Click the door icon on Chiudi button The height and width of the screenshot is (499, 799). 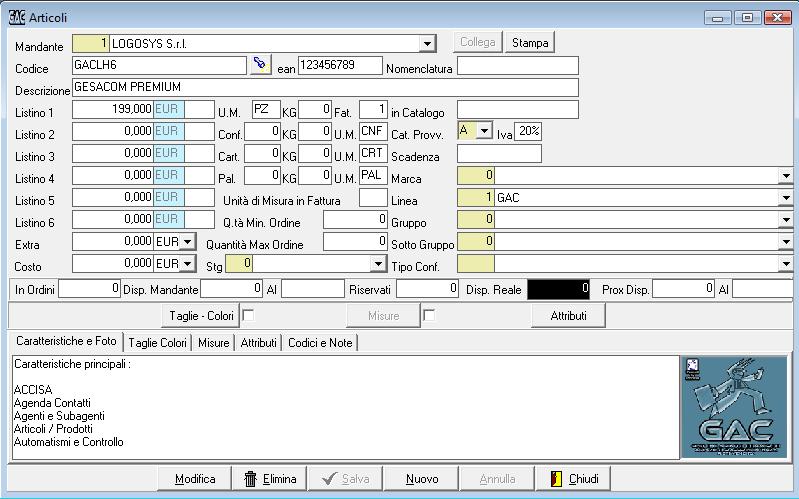[x=556, y=479]
